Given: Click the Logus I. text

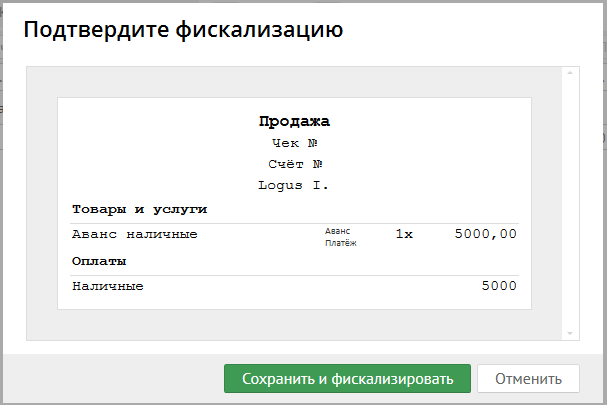Looking at the screenshot, I should 294,185.
